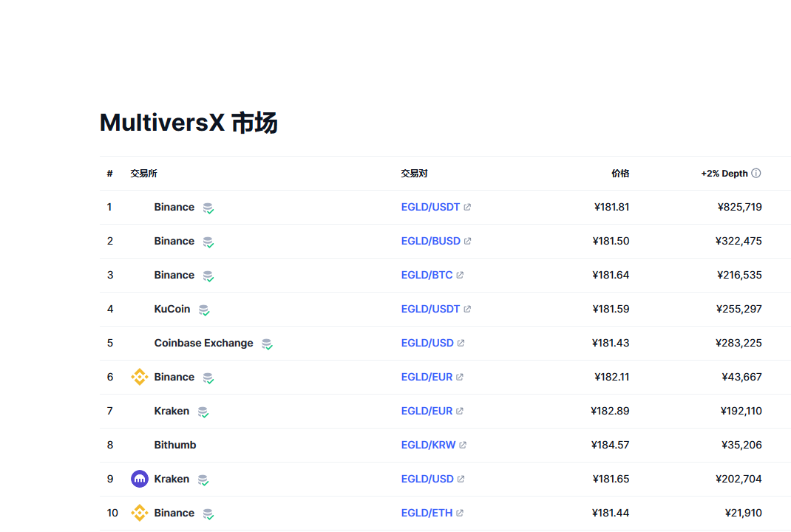Viewport: 791px width, 532px height.
Task: Click external link icon for row 1 EGLD/USDT
Action: 467,207
